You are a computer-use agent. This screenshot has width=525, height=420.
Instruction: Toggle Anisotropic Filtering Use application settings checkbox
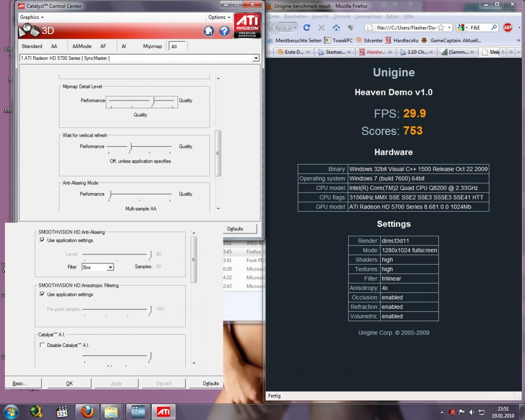tap(42, 294)
